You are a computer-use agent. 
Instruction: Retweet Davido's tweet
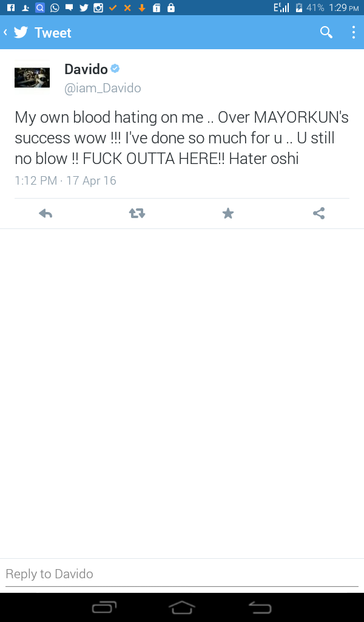coord(137,213)
